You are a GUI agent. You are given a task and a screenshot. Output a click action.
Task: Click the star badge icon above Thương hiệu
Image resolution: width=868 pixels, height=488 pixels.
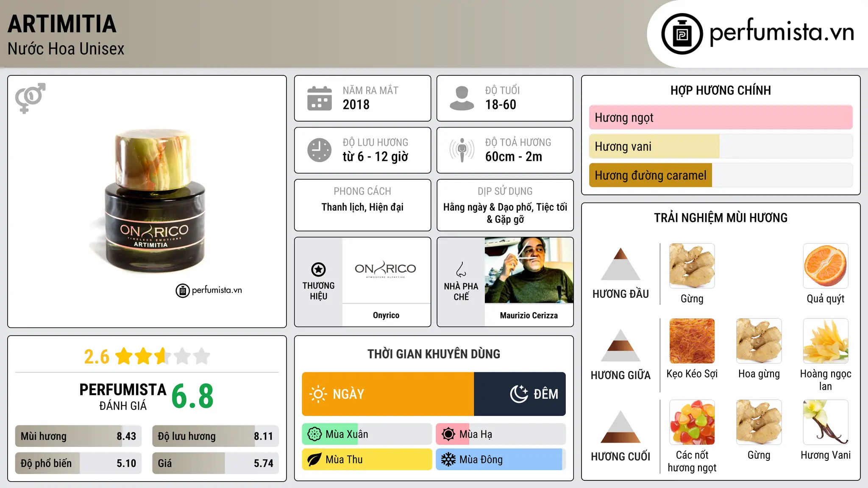[318, 269]
